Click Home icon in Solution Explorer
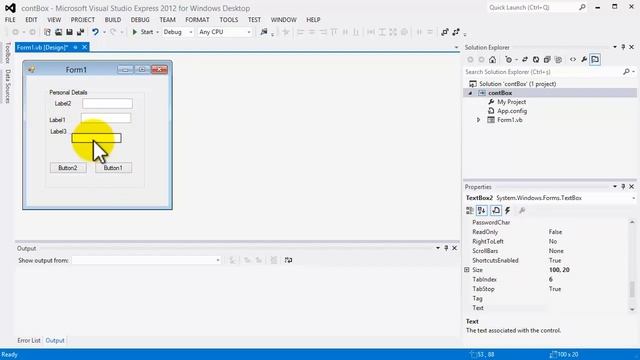This screenshot has width=640, height=360. (x=493, y=60)
